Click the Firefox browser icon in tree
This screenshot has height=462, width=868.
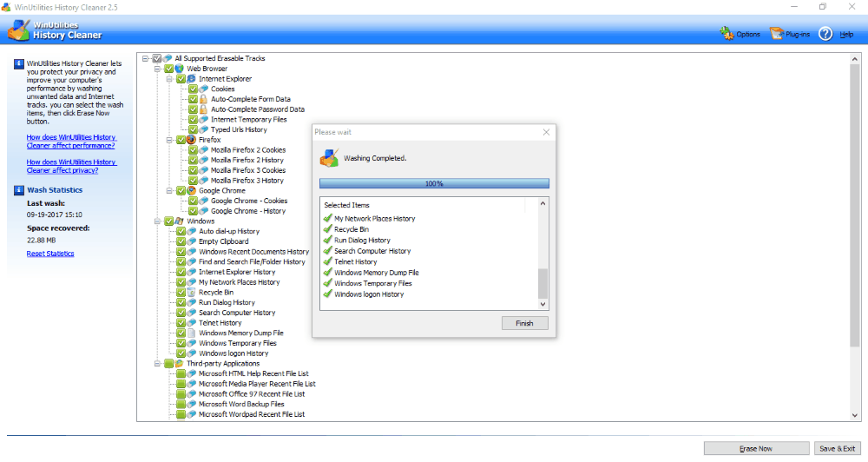(x=192, y=140)
